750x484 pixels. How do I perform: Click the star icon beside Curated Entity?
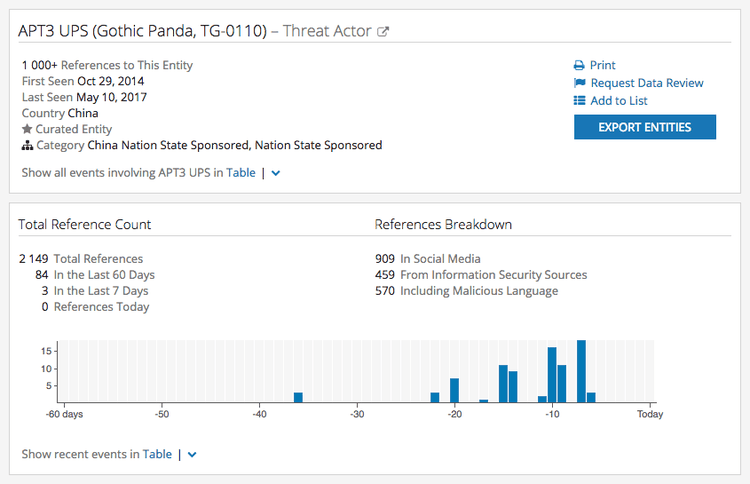pos(27,130)
